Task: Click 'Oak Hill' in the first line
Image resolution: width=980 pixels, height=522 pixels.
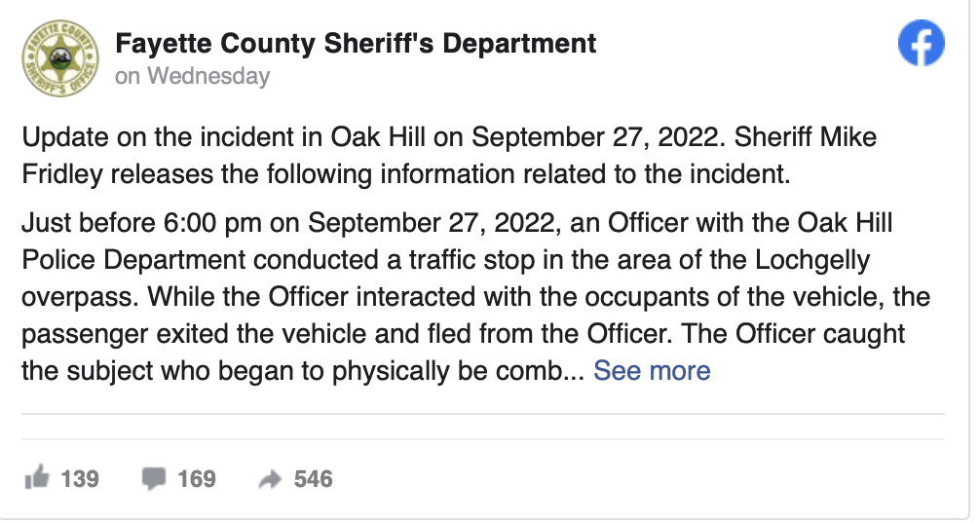Action: (378, 137)
